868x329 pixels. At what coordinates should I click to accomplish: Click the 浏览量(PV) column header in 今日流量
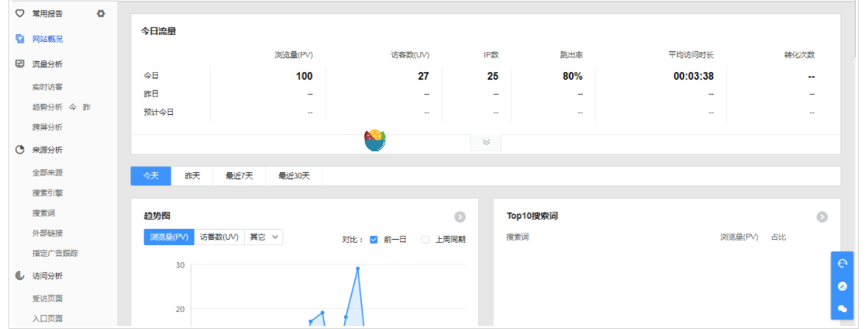(x=294, y=55)
